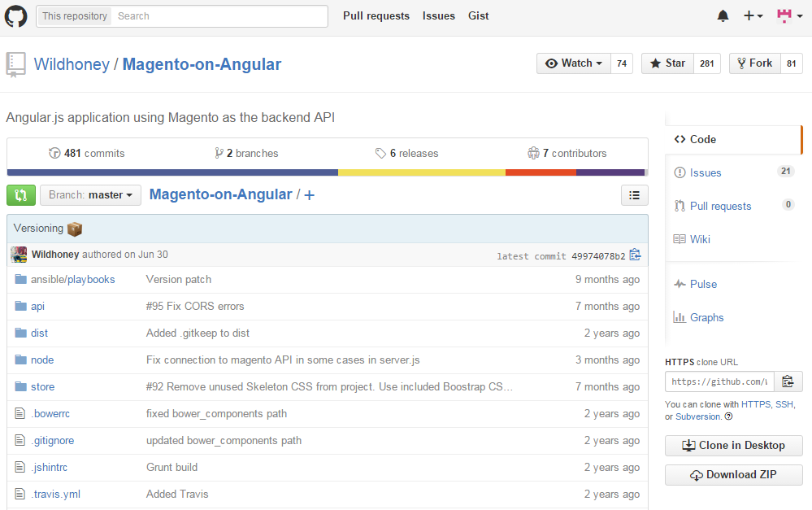
Task: Go to Issues in top navigation
Action: (439, 16)
